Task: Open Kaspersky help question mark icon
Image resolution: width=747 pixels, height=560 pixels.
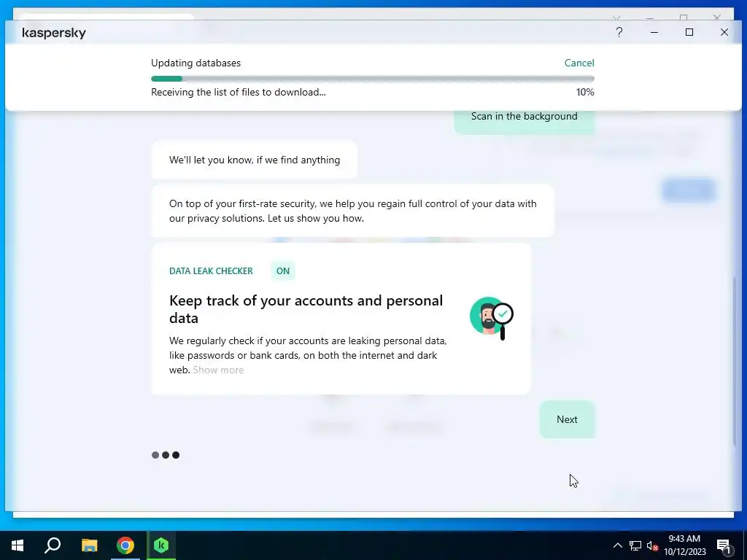Action: coord(619,32)
